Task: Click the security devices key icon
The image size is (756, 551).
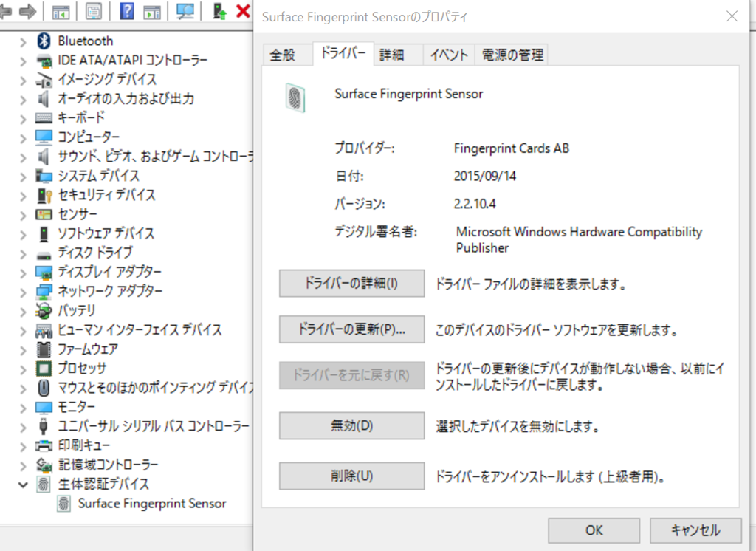Action: (x=44, y=195)
